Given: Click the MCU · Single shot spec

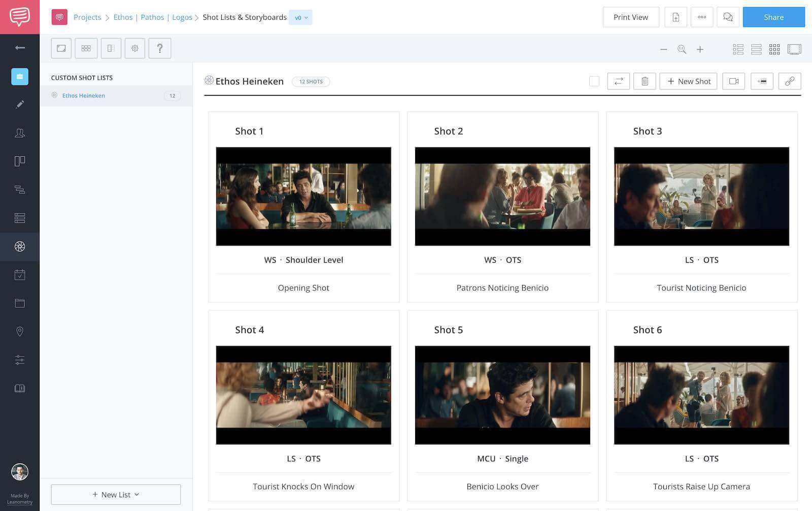Looking at the screenshot, I should 502,458.
